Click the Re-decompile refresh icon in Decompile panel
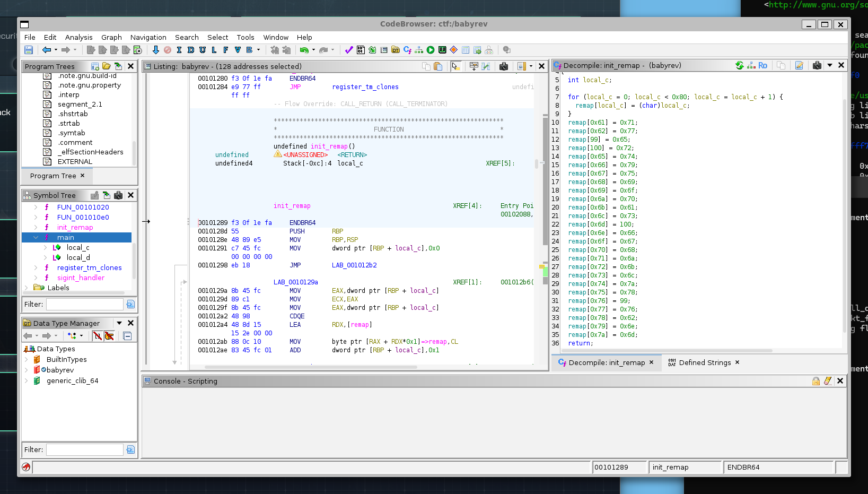 tap(739, 65)
